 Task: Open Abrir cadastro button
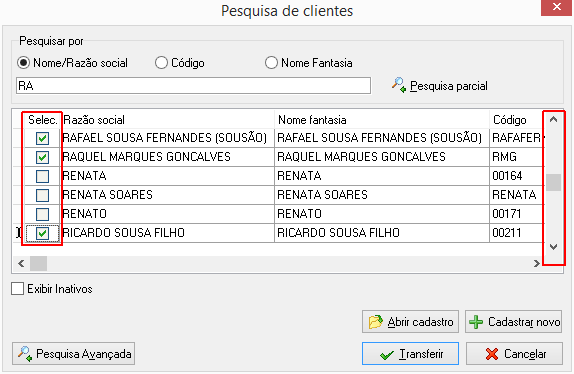pos(410,322)
